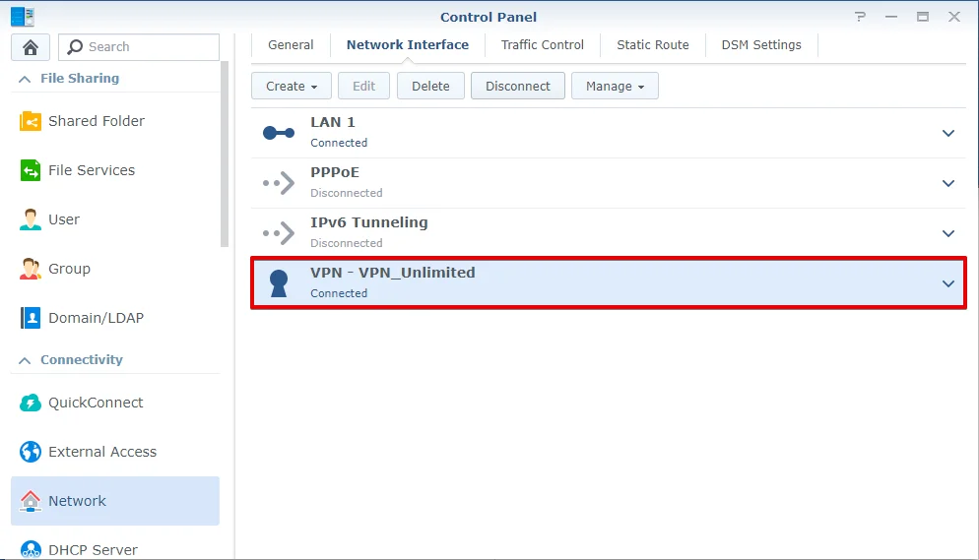The width and height of the screenshot is (979, 560).
Task: Click the Search input field
Action: pyautogui.click(x=150, y=47)
